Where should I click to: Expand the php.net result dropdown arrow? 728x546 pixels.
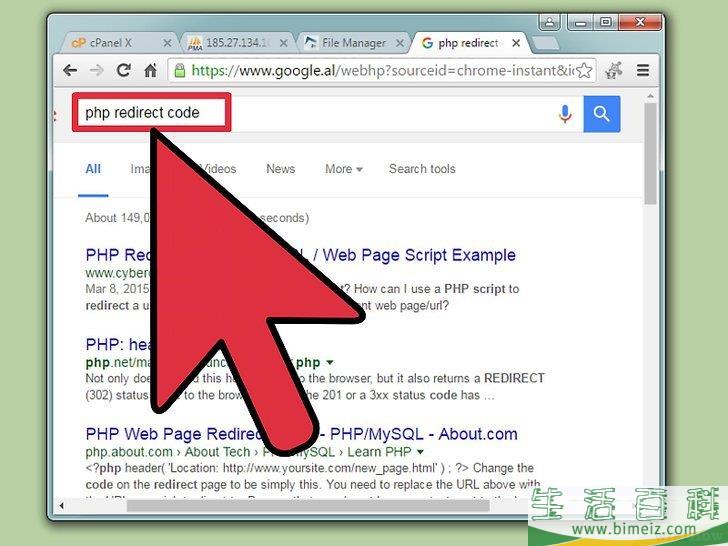[330, 362]
